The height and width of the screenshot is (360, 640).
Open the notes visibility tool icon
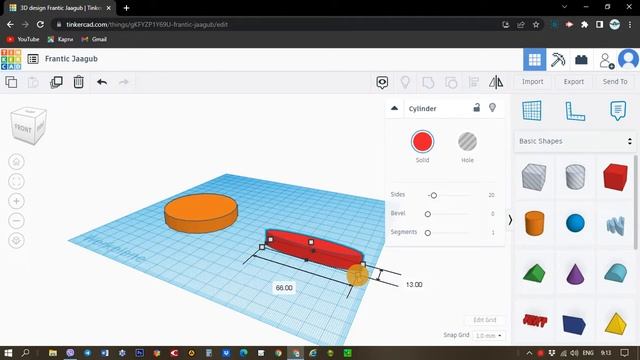382,82
